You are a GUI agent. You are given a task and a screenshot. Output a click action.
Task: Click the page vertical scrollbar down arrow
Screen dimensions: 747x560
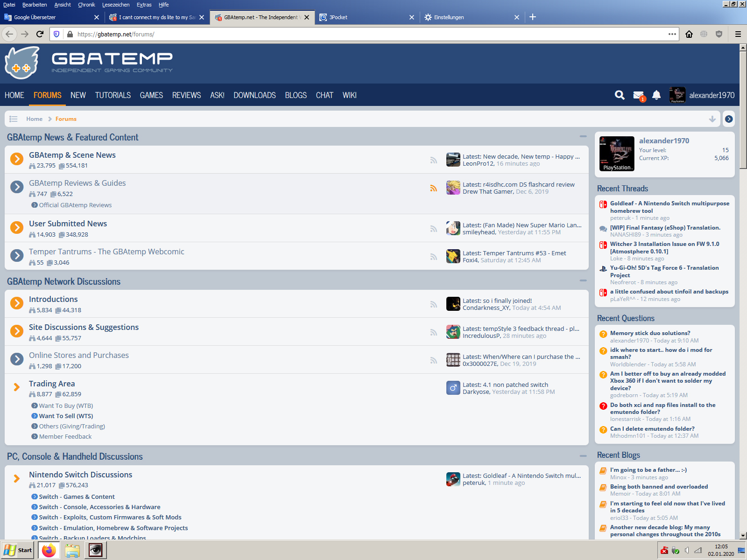(743, 536)
